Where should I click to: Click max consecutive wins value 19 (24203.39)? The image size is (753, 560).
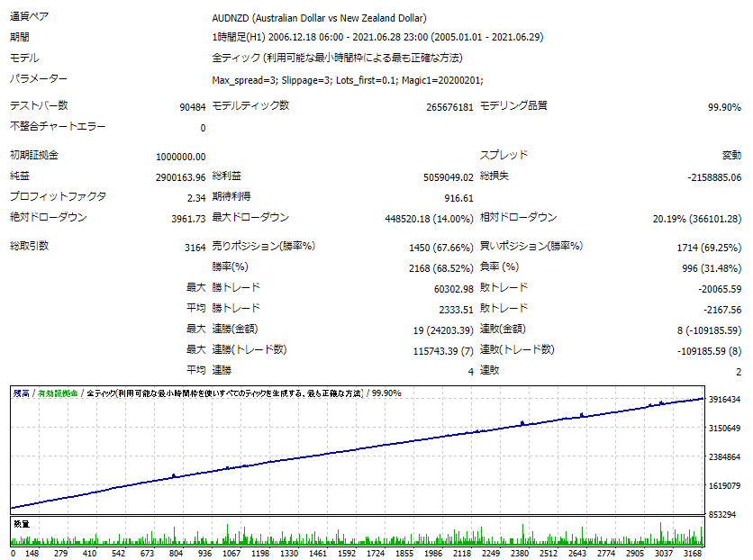click(443, 330)
